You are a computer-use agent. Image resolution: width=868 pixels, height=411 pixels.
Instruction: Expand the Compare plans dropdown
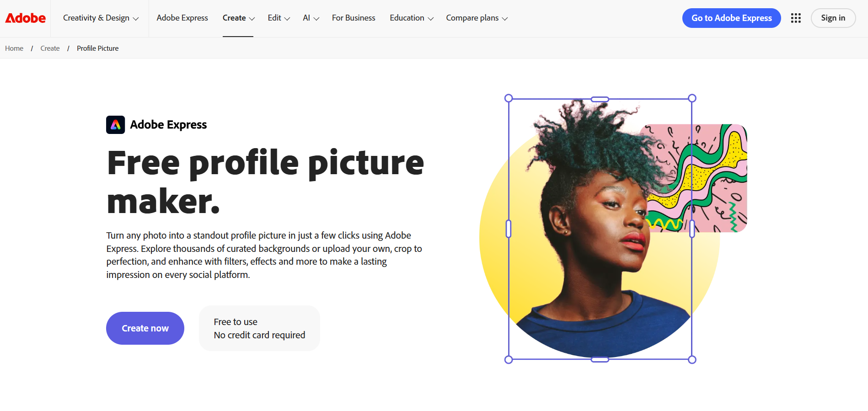tap(477, 18)
